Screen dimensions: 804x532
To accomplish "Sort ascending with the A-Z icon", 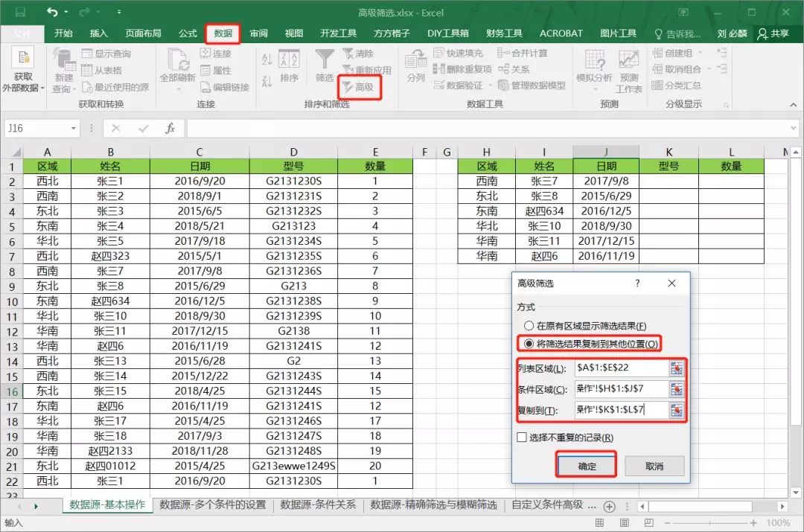I will 267,59.
